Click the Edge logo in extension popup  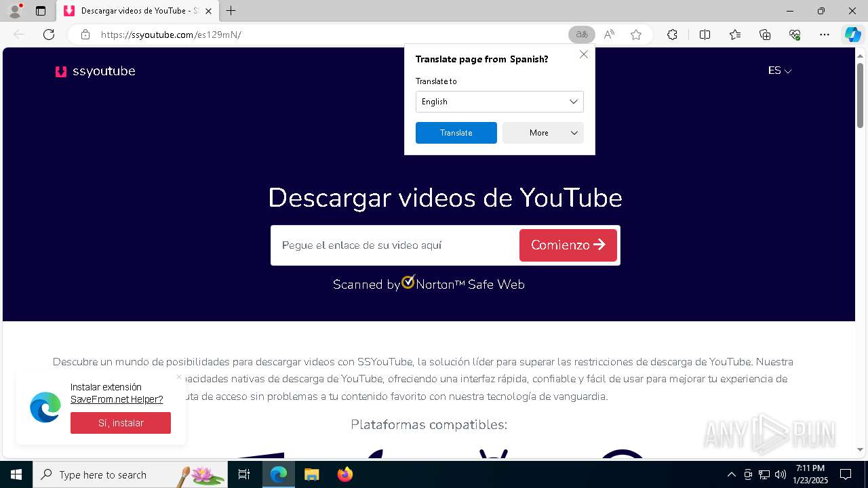coord(45,407)
